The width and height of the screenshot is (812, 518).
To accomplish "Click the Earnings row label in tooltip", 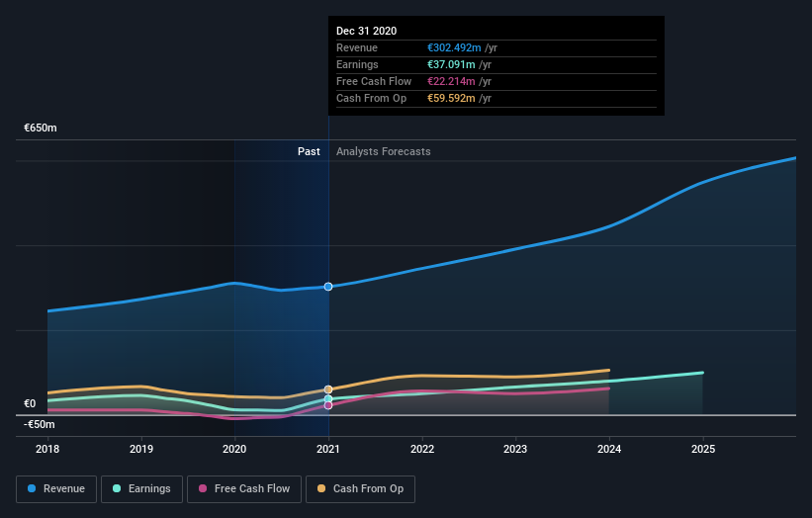I will [357, 64].
